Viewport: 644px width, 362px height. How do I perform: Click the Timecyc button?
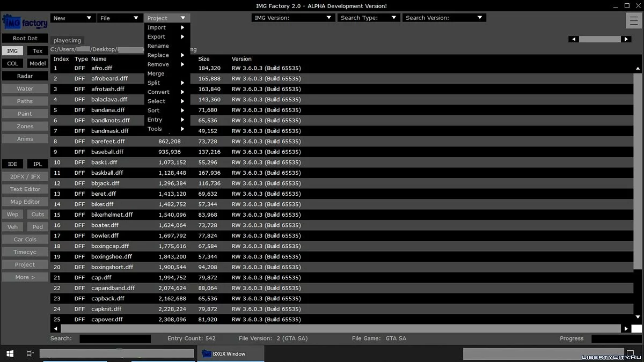25,252
